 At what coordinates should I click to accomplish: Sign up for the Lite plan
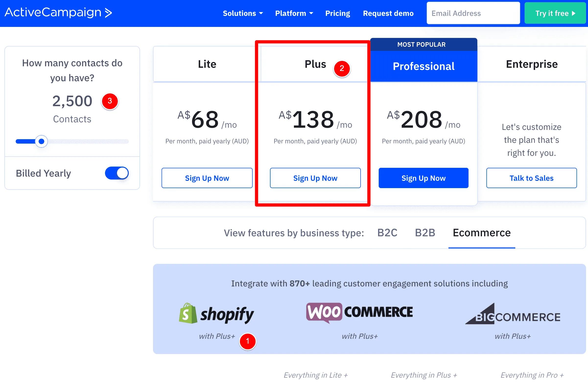[207, 178]
